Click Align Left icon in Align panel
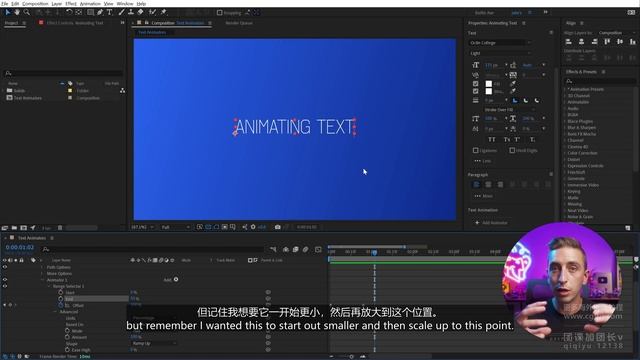This screenshot has height=360, width=640. coord(569,42)
